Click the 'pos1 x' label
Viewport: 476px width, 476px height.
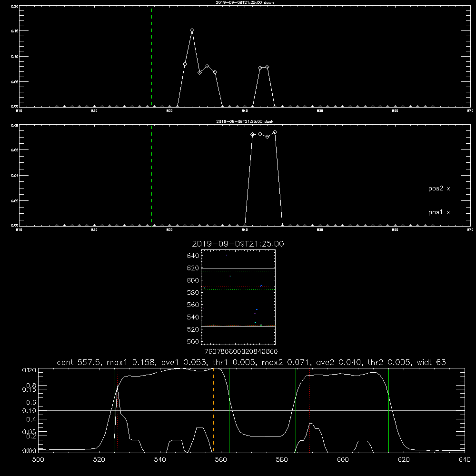(x=439, y=212)
